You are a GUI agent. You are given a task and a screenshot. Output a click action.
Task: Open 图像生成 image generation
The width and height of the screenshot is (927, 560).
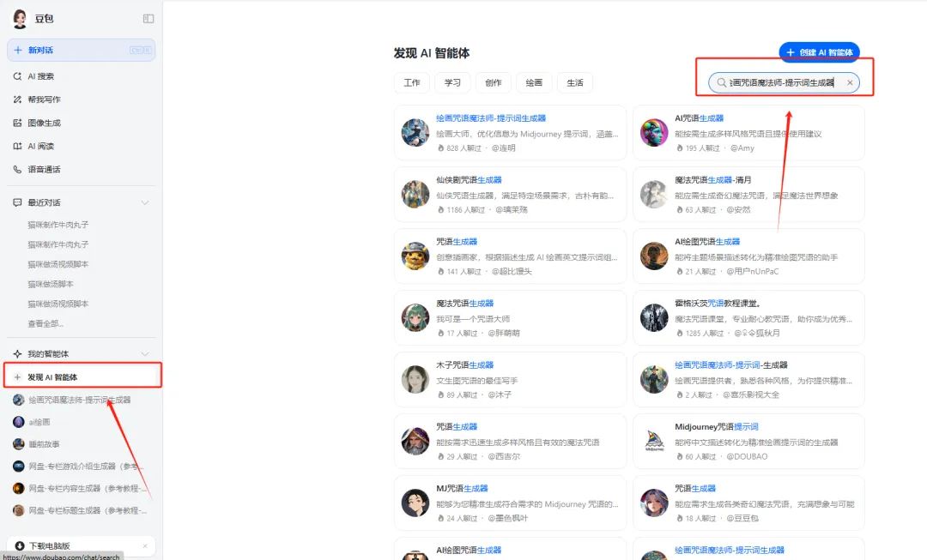click(81, 123)
